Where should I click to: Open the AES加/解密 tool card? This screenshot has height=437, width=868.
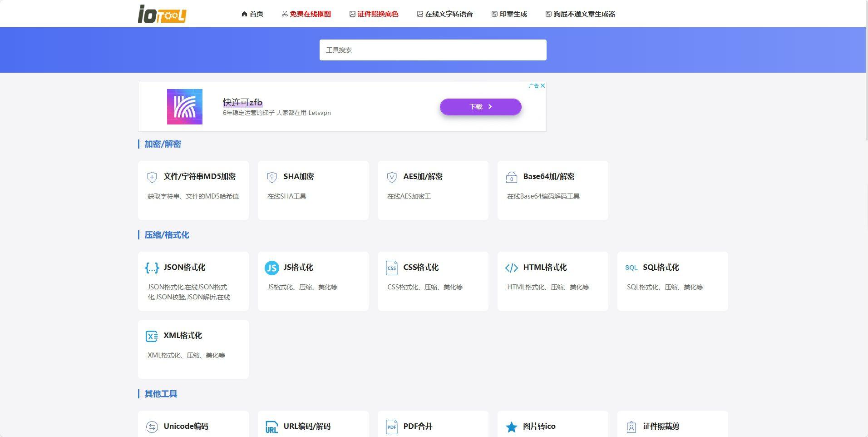tap(433, 190)
